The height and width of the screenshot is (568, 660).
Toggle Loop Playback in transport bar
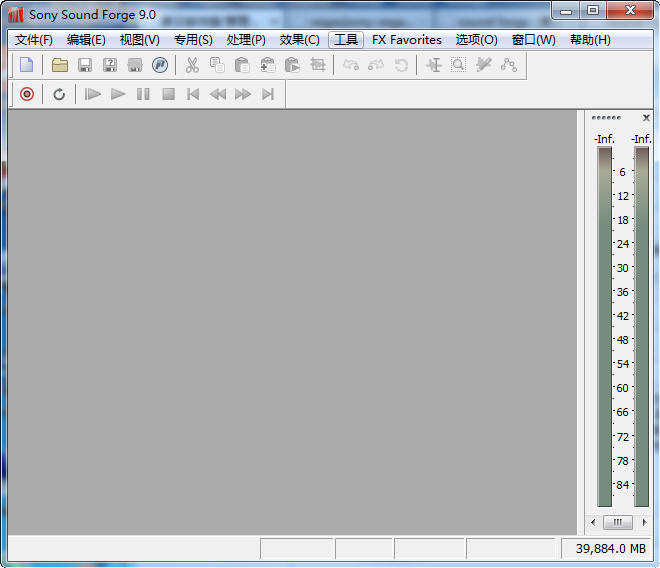coord(59,94)
